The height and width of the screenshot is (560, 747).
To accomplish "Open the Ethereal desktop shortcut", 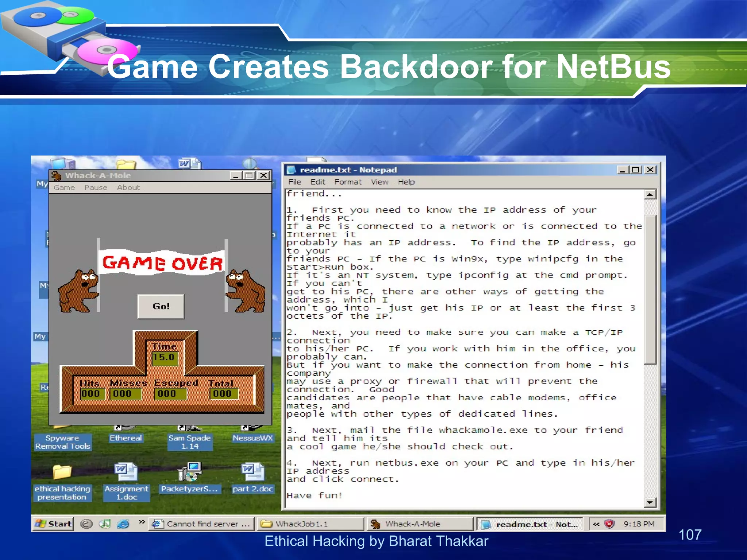I will [x=125, y=437].
